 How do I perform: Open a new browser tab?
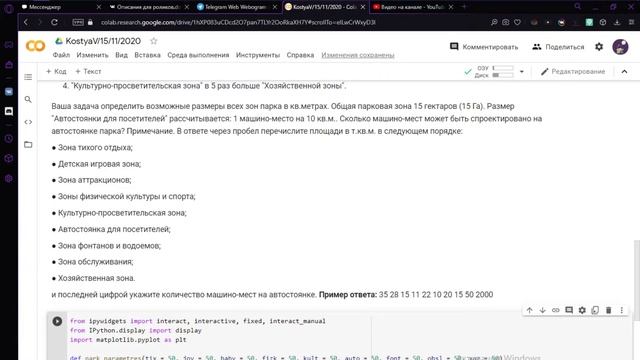pos(464,7)
